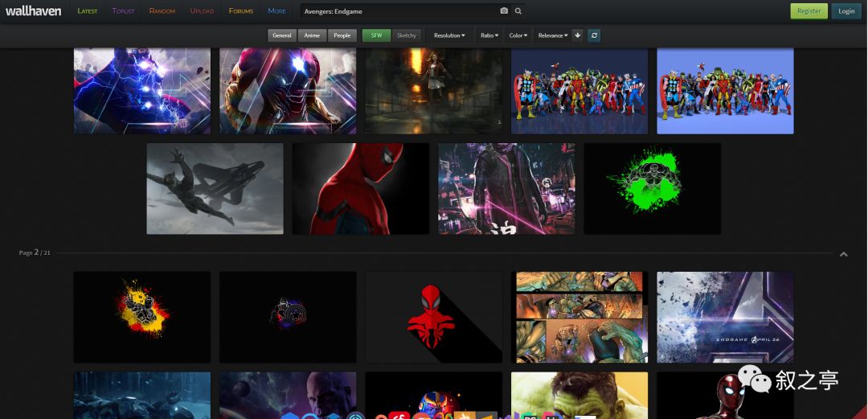
Task: Click the descending sort order arrow
Action: 578,35
